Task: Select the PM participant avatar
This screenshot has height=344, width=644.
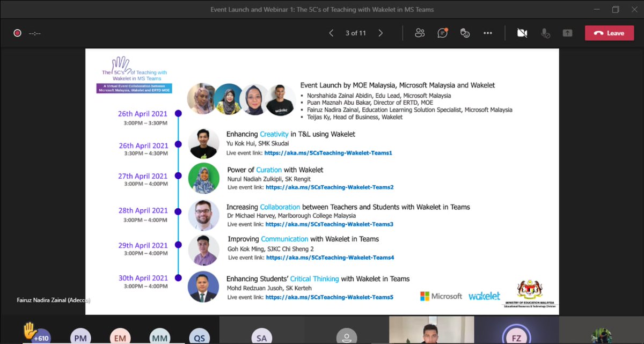Action: (80, 338)
